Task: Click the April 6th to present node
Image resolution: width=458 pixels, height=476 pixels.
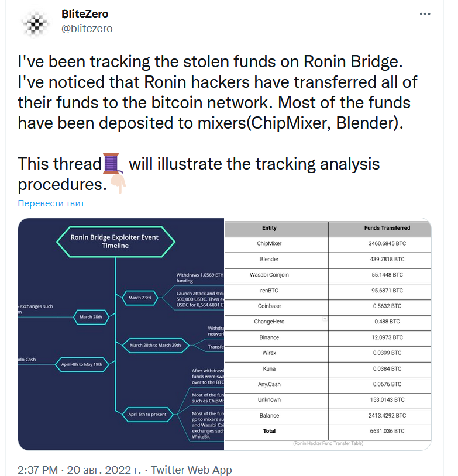Action: point(147,415)
